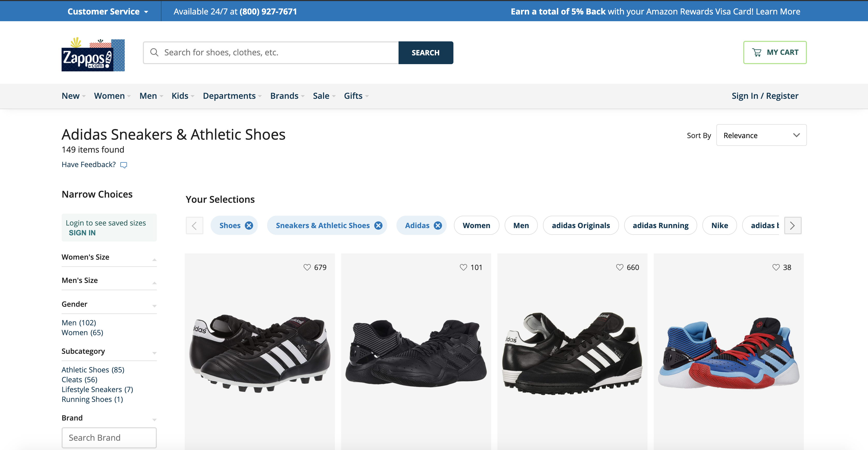Favorite the shoe with 679 hearts
This screenshot has width=868, height=450.
click(x=307, y=267)
